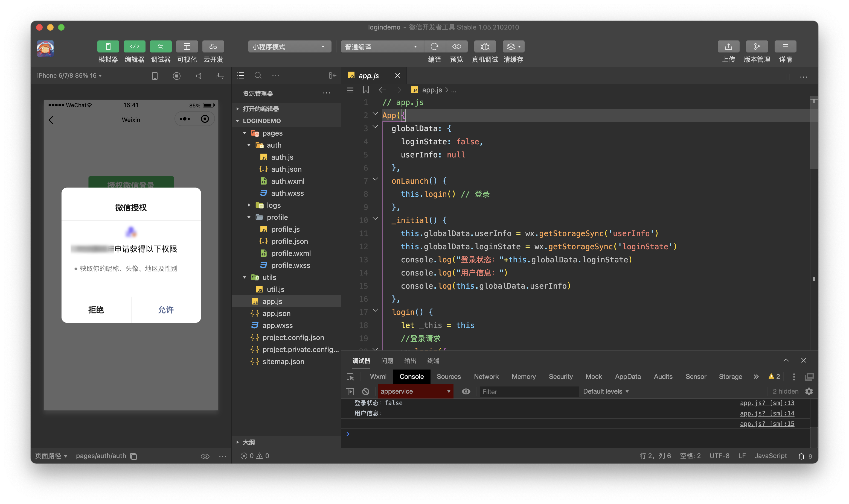Image resolution: width=849 pixels, height=504 pixels.
Task: Open the mini program capsule menu dots
Action: point(185,119)
